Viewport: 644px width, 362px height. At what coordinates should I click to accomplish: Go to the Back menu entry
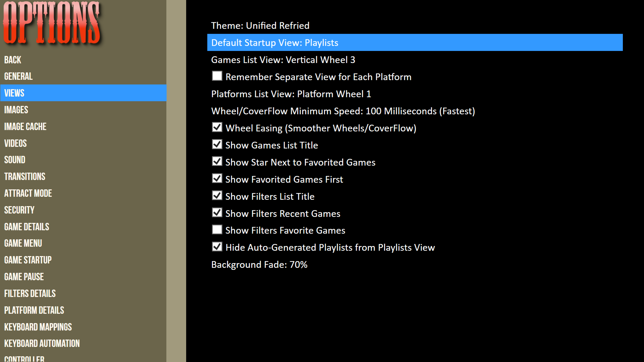pos(83,60)
